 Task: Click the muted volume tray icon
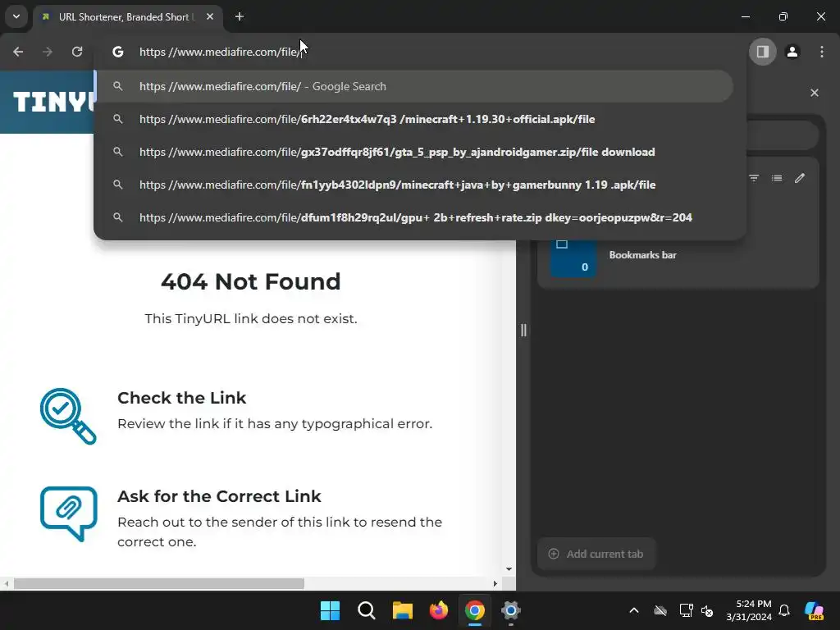click(707, 610)
